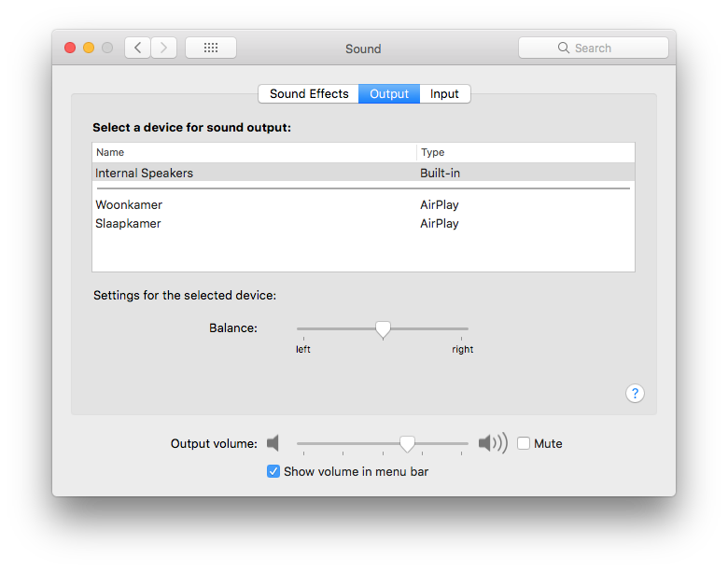
Task: Click the Balance slider knob
Action: [383, 329]
